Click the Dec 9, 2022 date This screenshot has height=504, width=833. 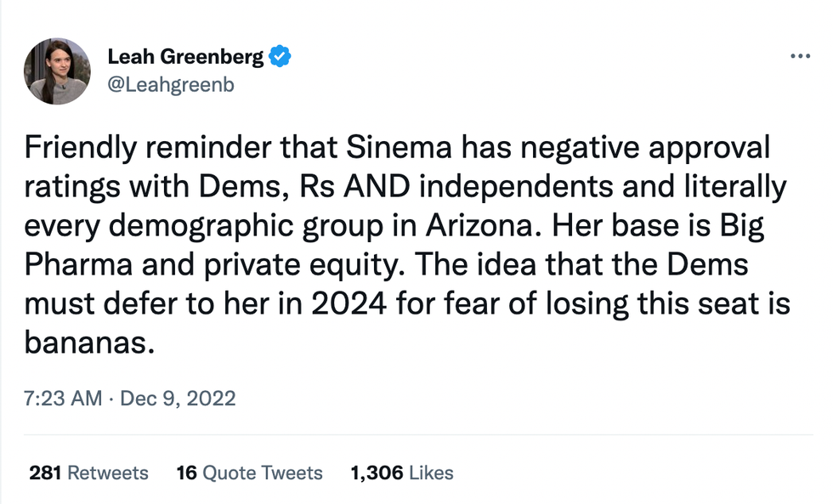pyautogui.click(x=178, y=398)
